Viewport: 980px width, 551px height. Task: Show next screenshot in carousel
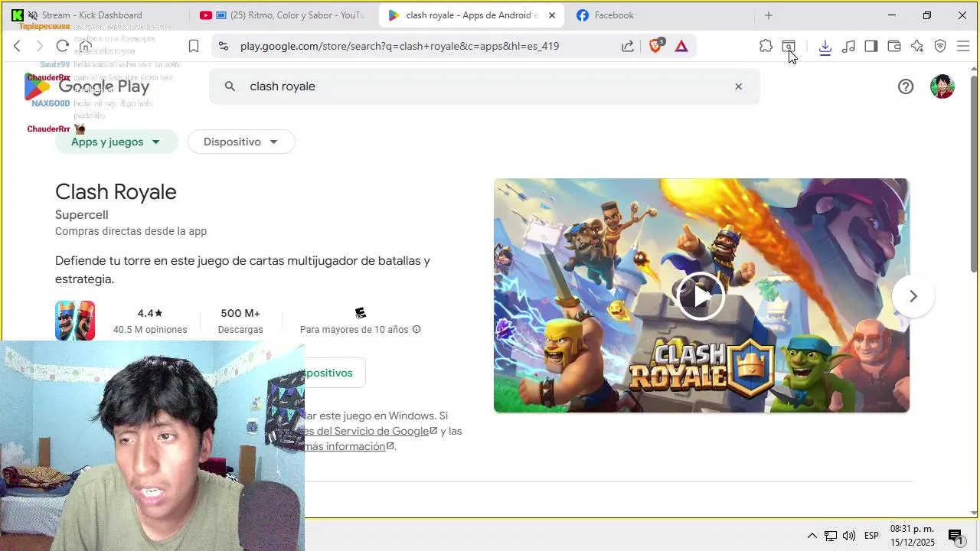[913, 296]
